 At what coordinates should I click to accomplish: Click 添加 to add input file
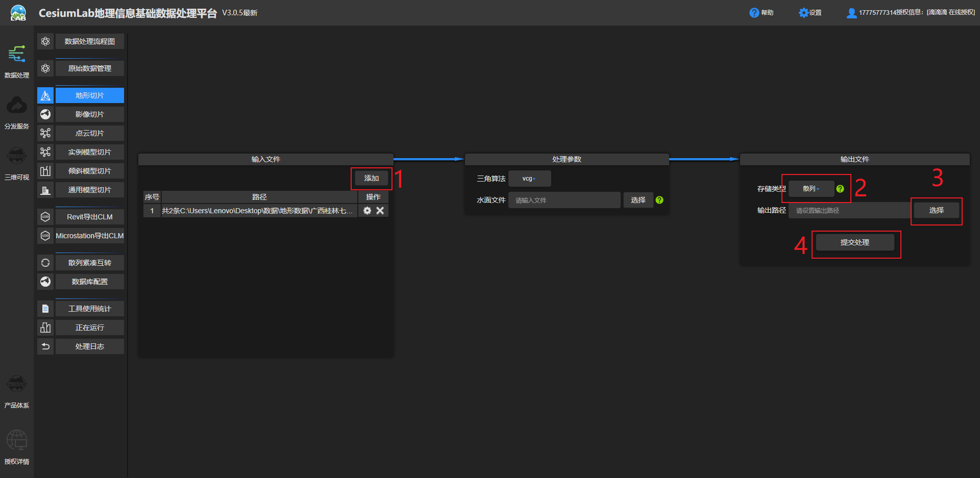[x=372, y=179]
